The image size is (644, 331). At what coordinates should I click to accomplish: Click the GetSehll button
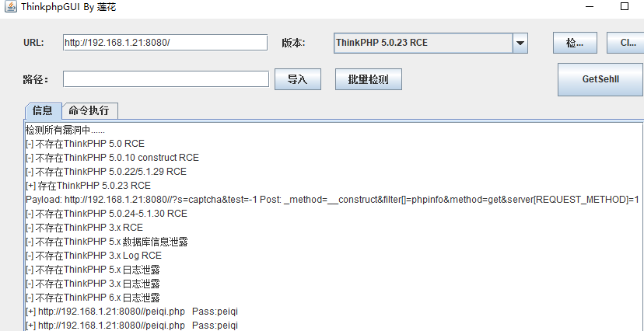point(600,79)
